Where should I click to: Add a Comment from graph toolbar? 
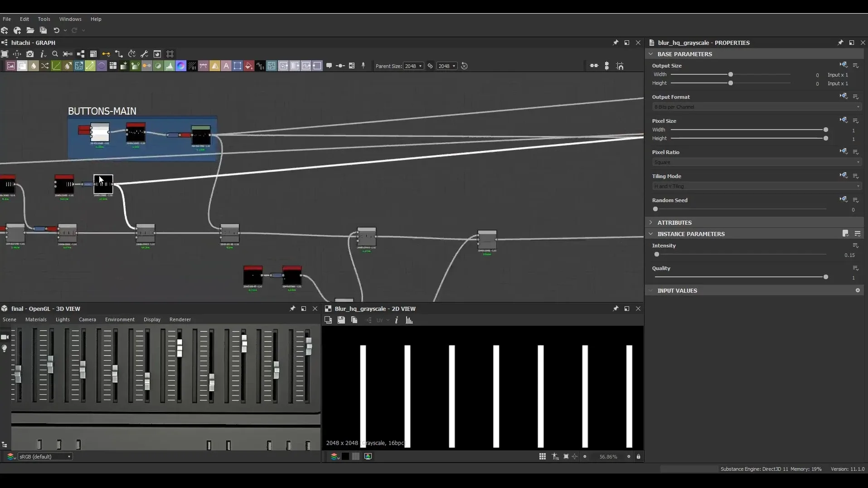pyautogui.click(x=329, y=66)
